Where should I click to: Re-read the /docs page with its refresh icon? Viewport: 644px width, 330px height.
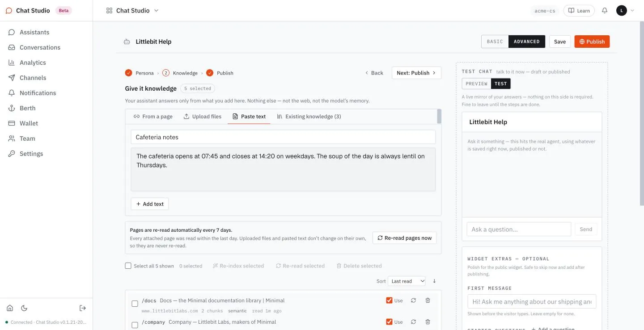[x=413, y=301]
